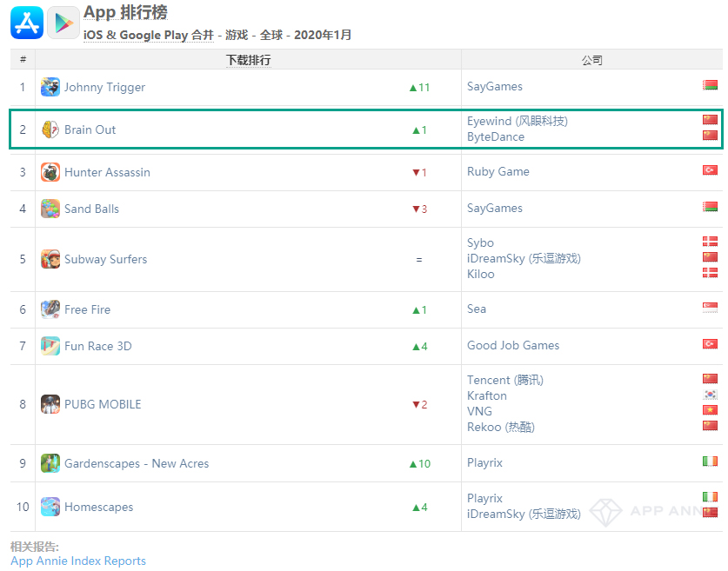Screen dimensions: 728x571
Task: Open the Fun Race 3D game link
Action: 98,347
